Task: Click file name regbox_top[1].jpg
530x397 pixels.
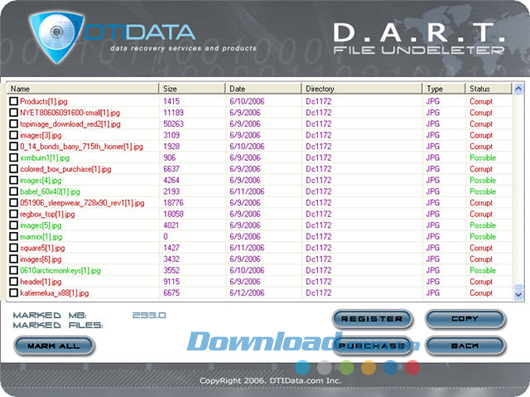Action: point(47,214)
